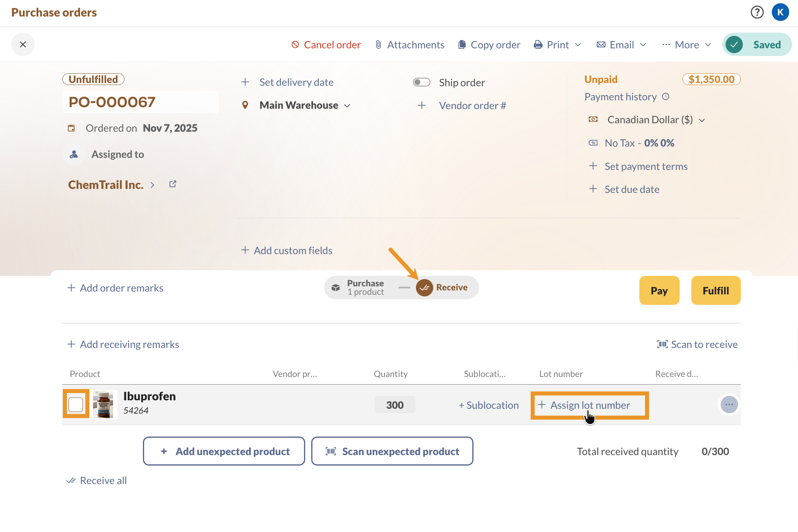The width and height of the screenshot is (798, 532).
Task: Open Attachments
Action: [410, 45]
